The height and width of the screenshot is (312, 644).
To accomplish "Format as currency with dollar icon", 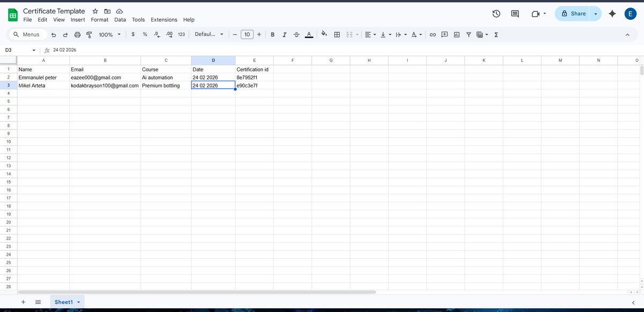I will coord(133,34).
